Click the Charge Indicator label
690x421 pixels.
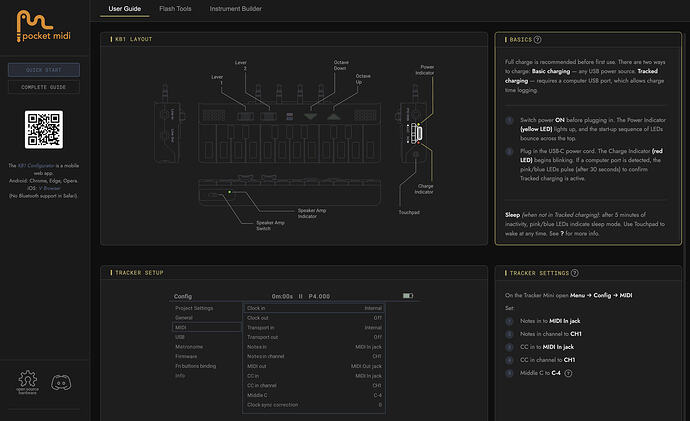(424, 189)
